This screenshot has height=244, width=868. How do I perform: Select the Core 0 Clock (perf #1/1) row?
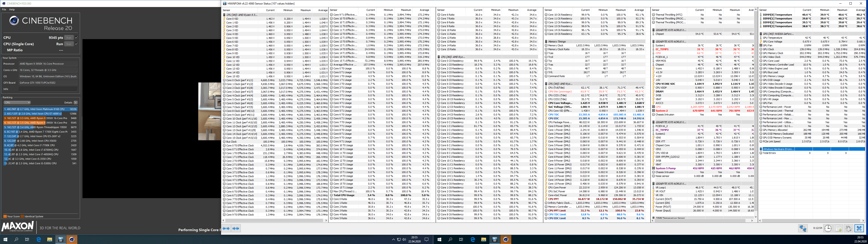[275, 80]
